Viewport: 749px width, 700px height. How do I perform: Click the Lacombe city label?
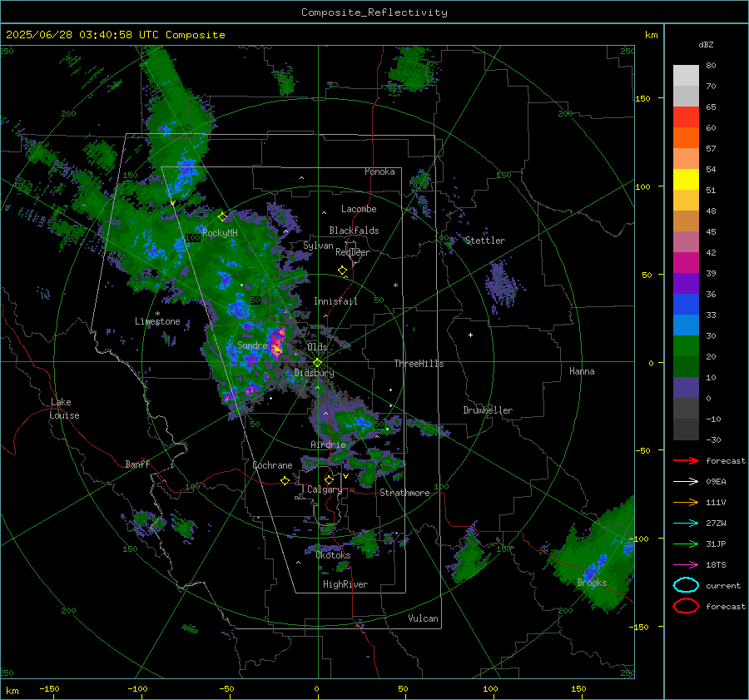(x=359, y=209)
